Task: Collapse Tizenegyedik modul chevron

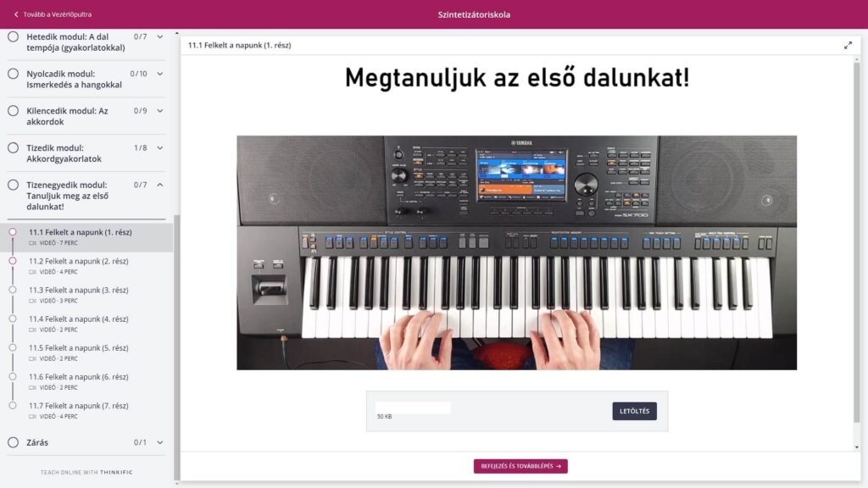Action: [160, 185]
